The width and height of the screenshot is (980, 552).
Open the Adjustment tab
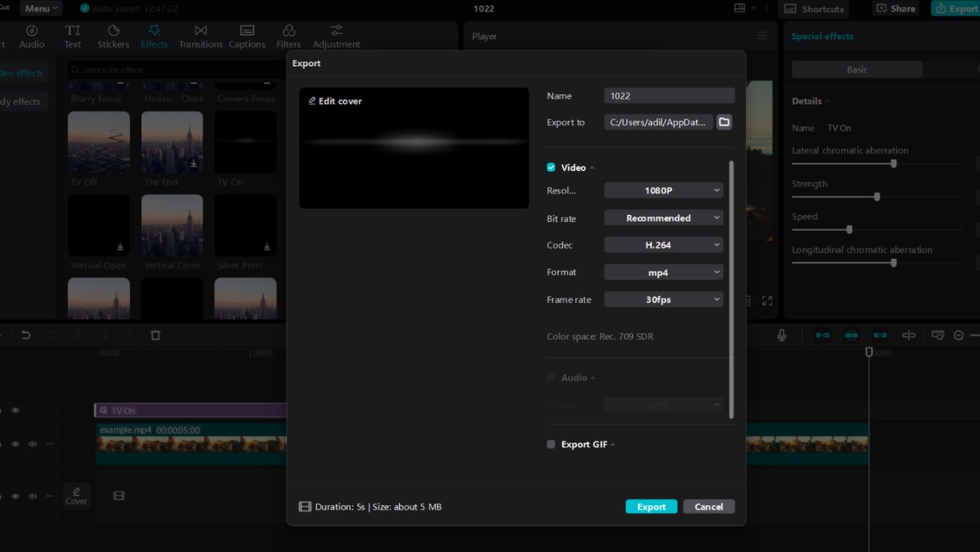point(336,36)
